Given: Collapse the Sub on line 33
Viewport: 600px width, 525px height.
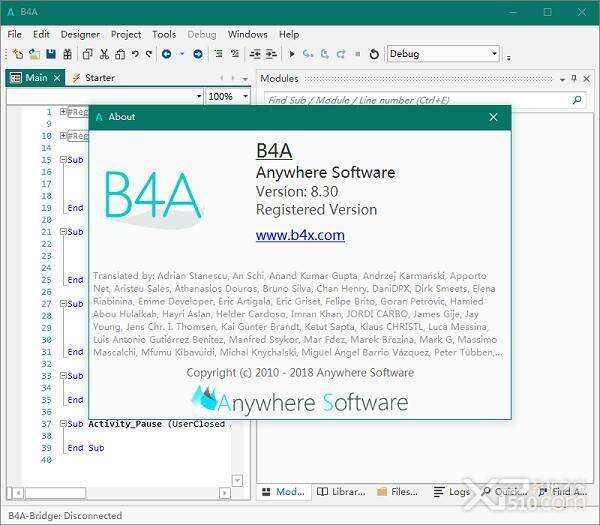Looking at the screenshot, I should click(x=63, y=375).
